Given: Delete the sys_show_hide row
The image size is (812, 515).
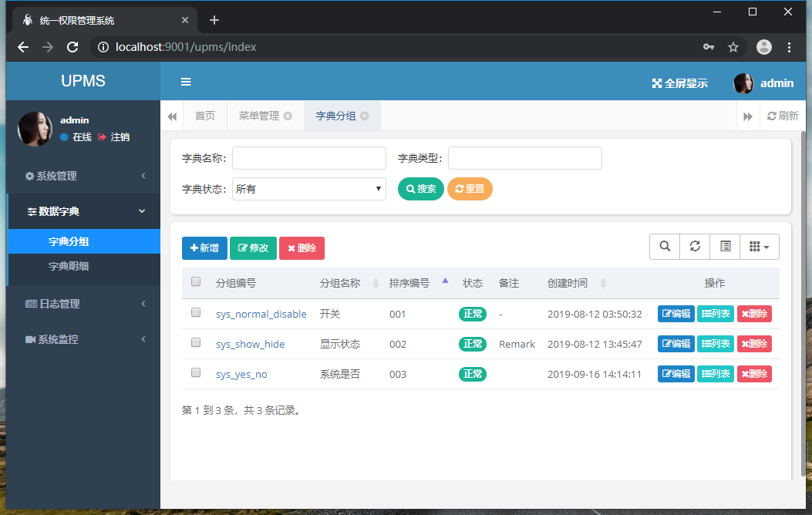Looking at the screenshot, I should (754, 344).
